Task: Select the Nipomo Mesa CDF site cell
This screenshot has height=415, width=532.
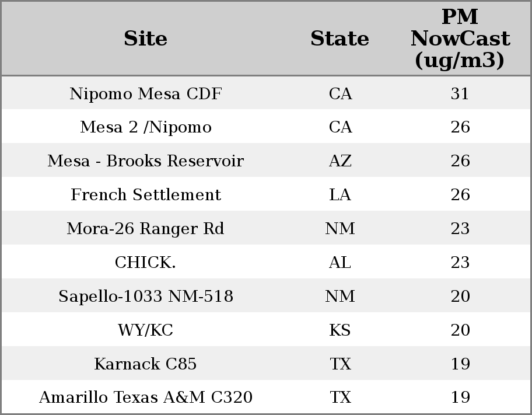Action: coord(145,93)
